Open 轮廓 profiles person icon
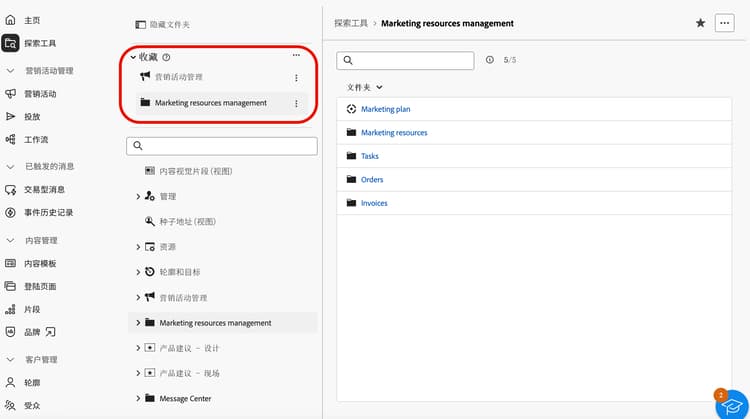750x419 pixels. (11, 382)
